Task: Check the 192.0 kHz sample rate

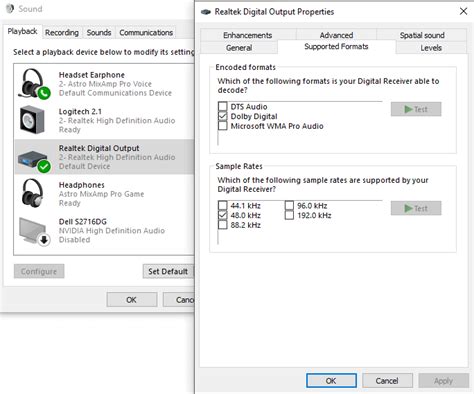Action: (289, 215)
